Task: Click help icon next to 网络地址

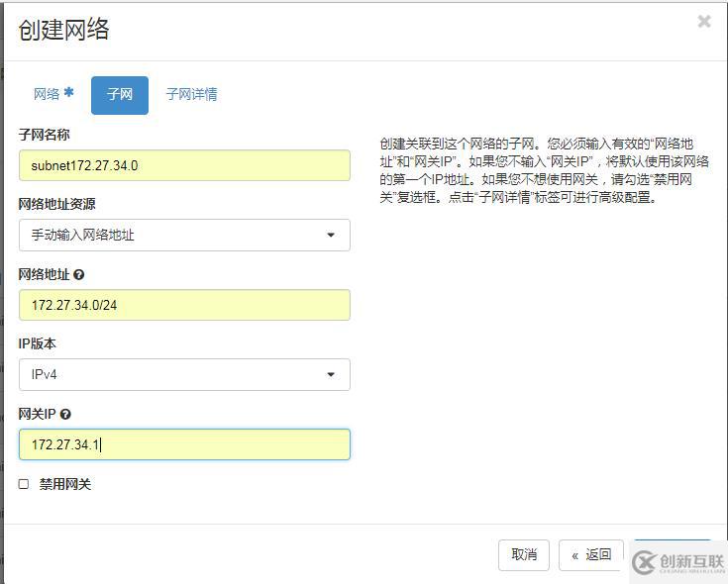Action: pyautogui.click(x=79, y=274)
